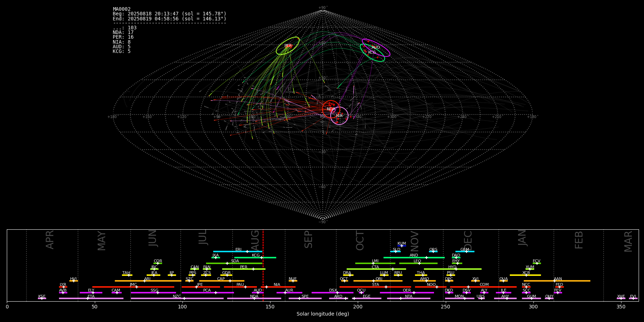Image resolution: width=644 pixels, height=322 pixels.
Task: Click the OER shower bar label
Action: [407, 291]
